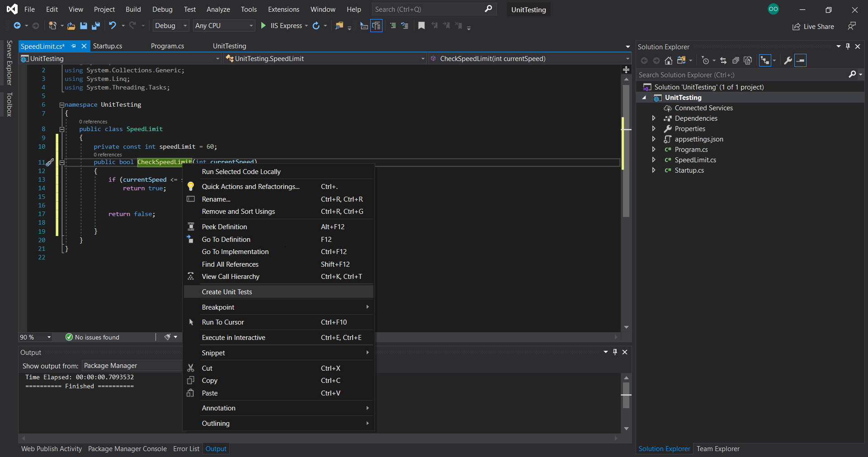Collapse all nodes in Solution Explorer
This screenshot has width=868, height=457.
point(735,61)
